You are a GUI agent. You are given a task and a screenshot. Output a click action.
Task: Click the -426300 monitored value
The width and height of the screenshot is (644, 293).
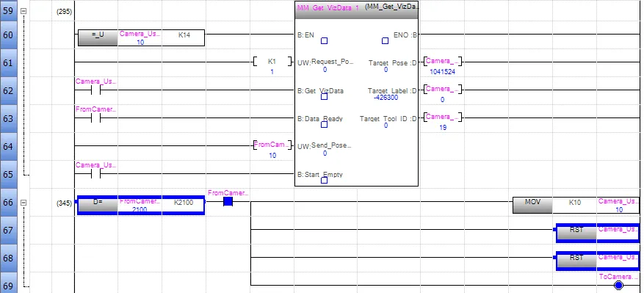tap(386, 98)
